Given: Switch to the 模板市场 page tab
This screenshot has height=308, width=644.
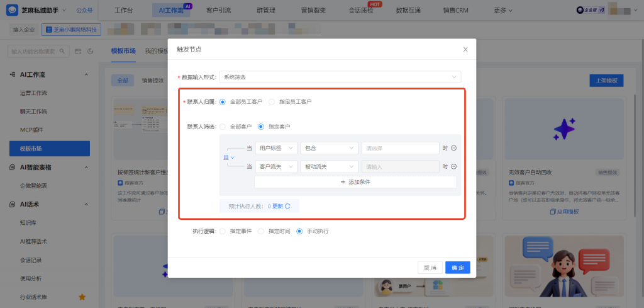Looking at the screenshot, I should (x=123, y=51).
